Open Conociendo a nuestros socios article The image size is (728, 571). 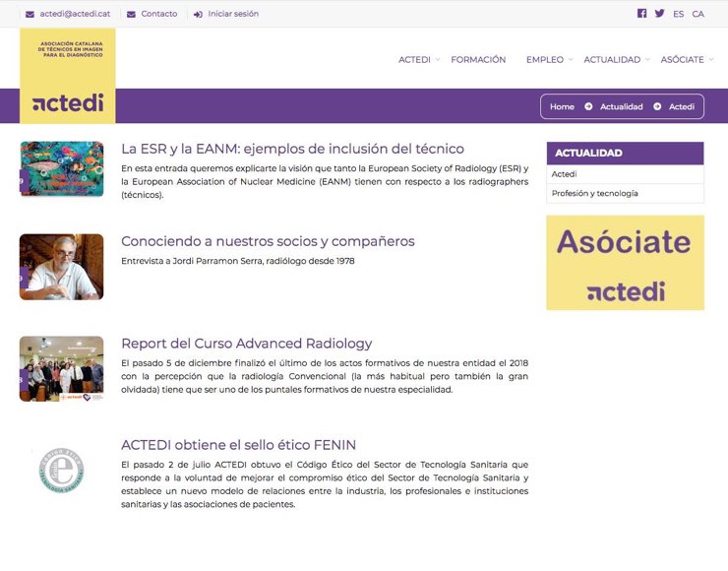tap(268, 241)
